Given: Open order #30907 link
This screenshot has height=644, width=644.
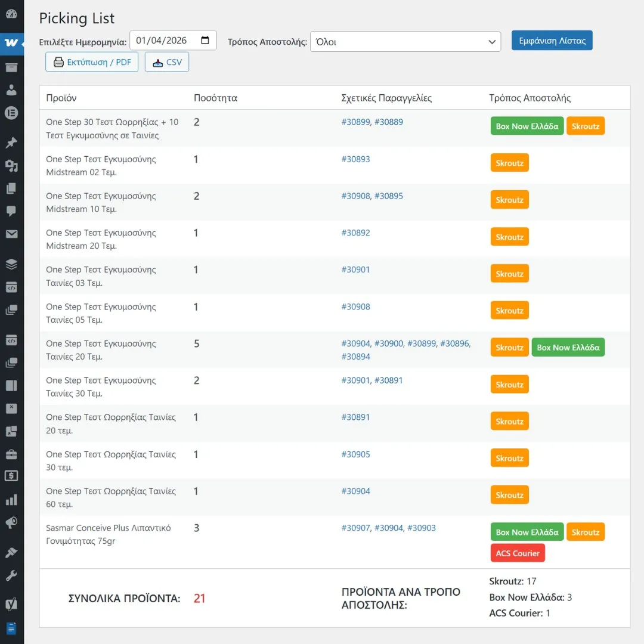Looking at the screenshot, I should pos(355,528).
